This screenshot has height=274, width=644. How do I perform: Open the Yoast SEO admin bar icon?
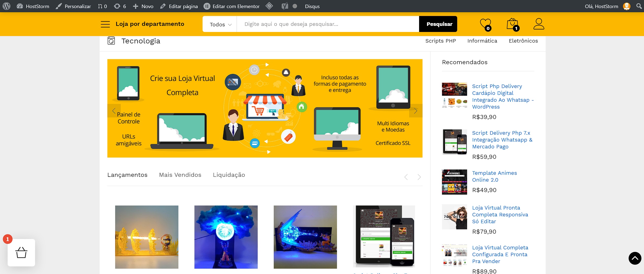[x=285, y=6]
